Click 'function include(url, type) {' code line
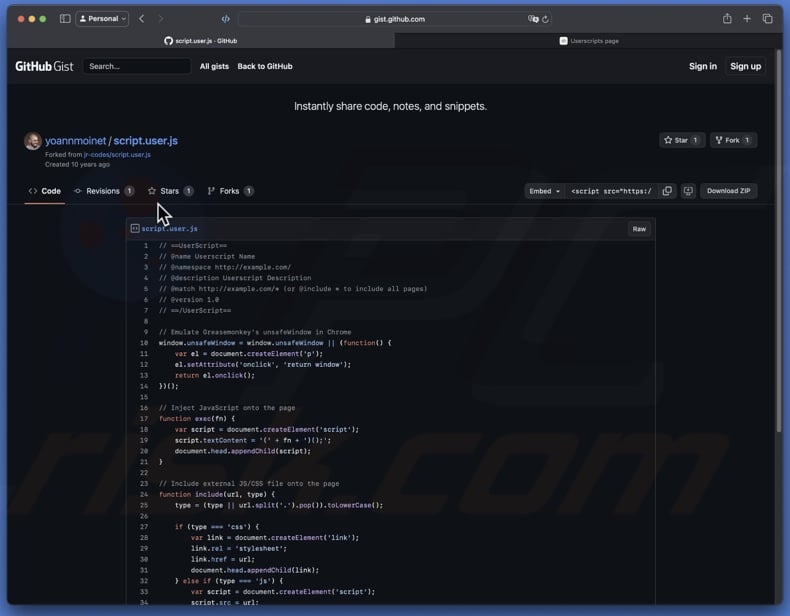The width and height of the screenshot is (790, 616). point(217,495)
